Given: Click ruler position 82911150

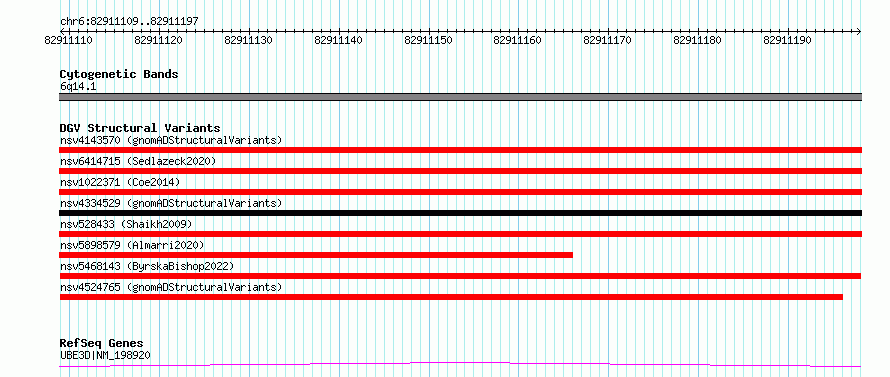Looking at the screenshot, I should click(x=428, y=40).
